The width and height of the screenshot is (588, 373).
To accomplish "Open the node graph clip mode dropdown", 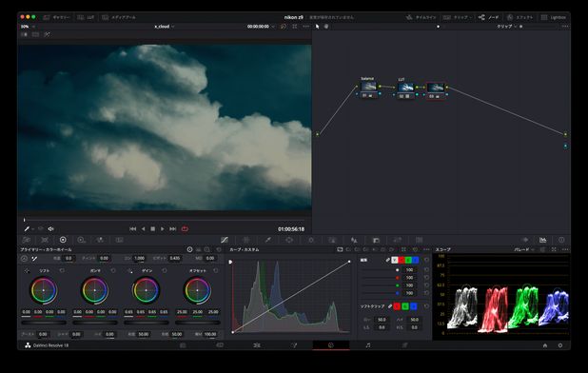I will point(506,27).
